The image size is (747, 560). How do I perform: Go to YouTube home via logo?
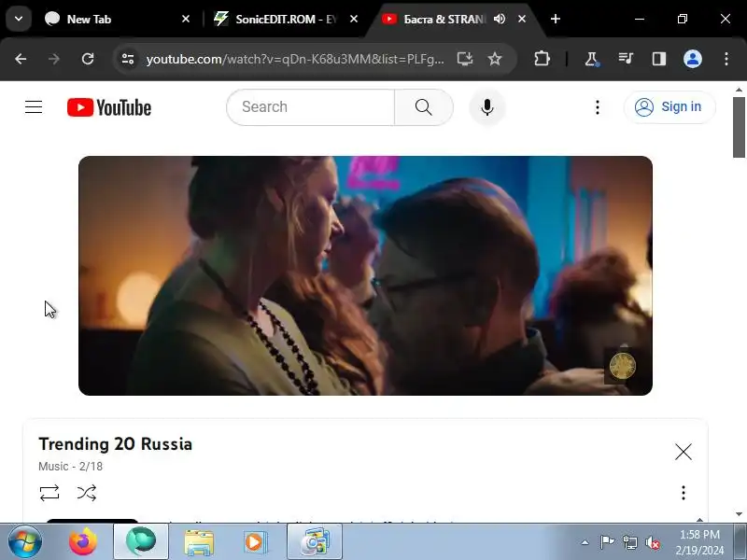(x=109, y=107)
